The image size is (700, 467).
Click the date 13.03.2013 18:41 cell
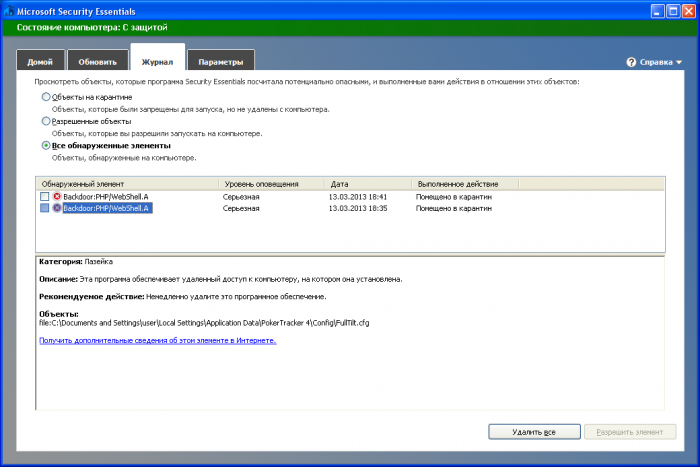[358, 196]
